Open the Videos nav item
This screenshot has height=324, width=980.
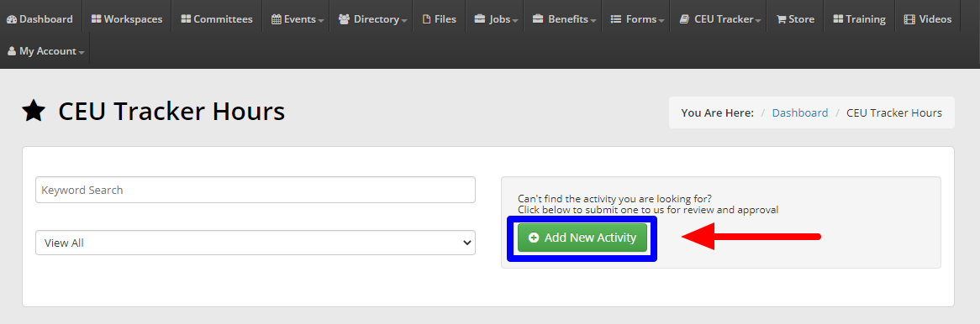point(928,19)
